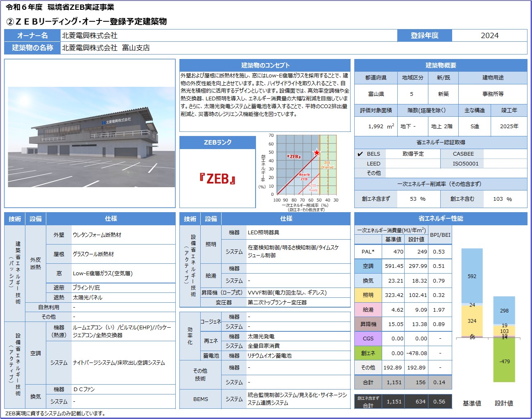The image size is (532, 419).
Task: Click the D Cファン ventilation spec
Action: coord(84,390)
